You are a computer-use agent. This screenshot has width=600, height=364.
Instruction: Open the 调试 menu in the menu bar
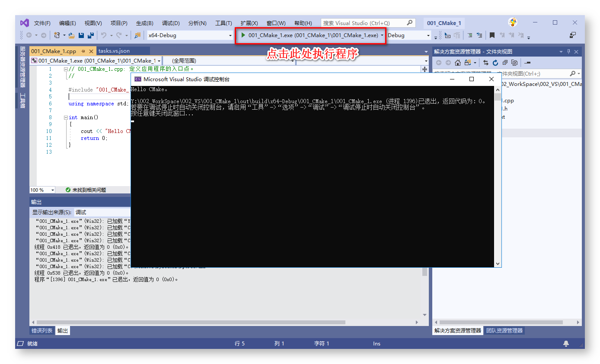pyautogui.click(x=170, y=23)
